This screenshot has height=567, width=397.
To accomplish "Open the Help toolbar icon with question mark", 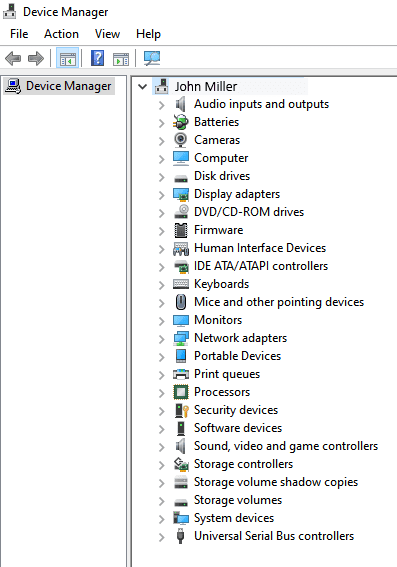I will 97,58.
